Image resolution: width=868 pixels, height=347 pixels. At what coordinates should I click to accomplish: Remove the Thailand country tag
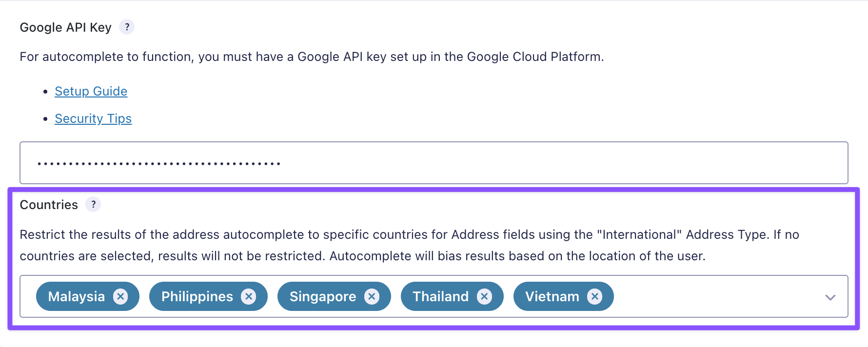(484, 296)
